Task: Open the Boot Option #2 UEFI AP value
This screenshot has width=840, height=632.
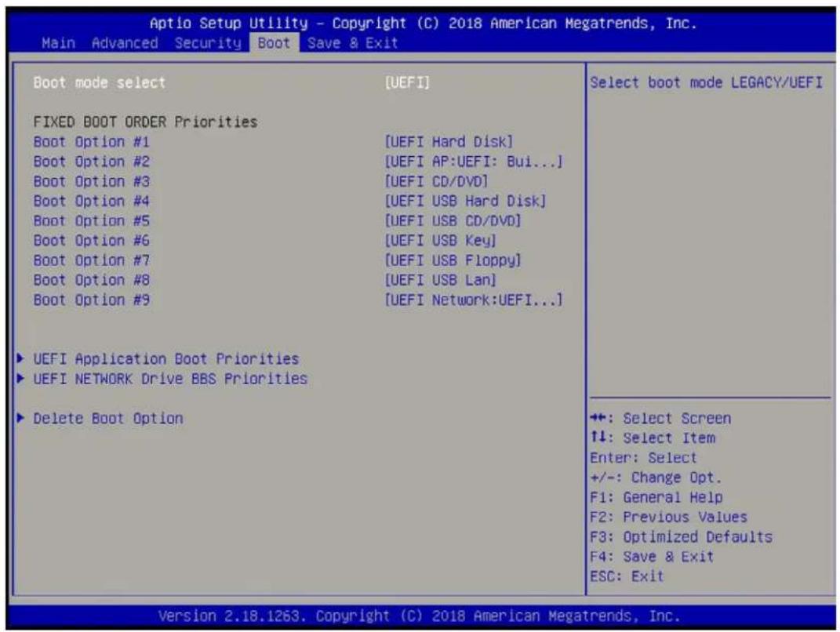Action: click(474, 162)
